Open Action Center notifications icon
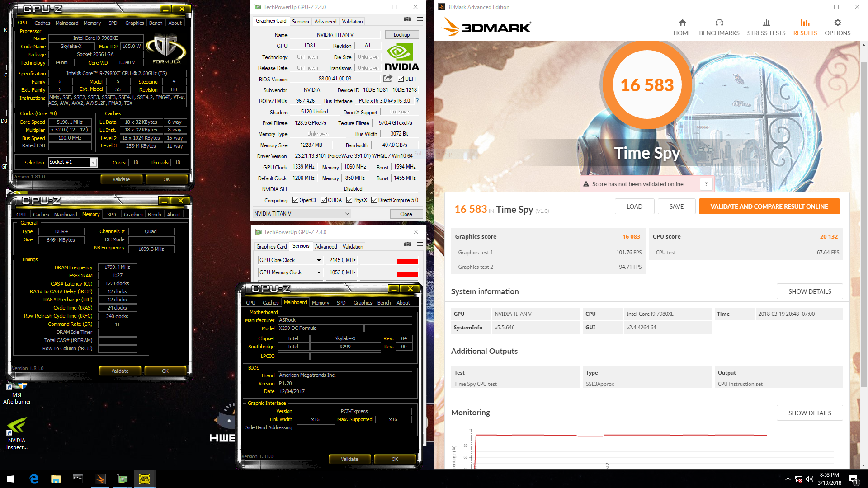 pyautogui.click(x=854, y=479)
